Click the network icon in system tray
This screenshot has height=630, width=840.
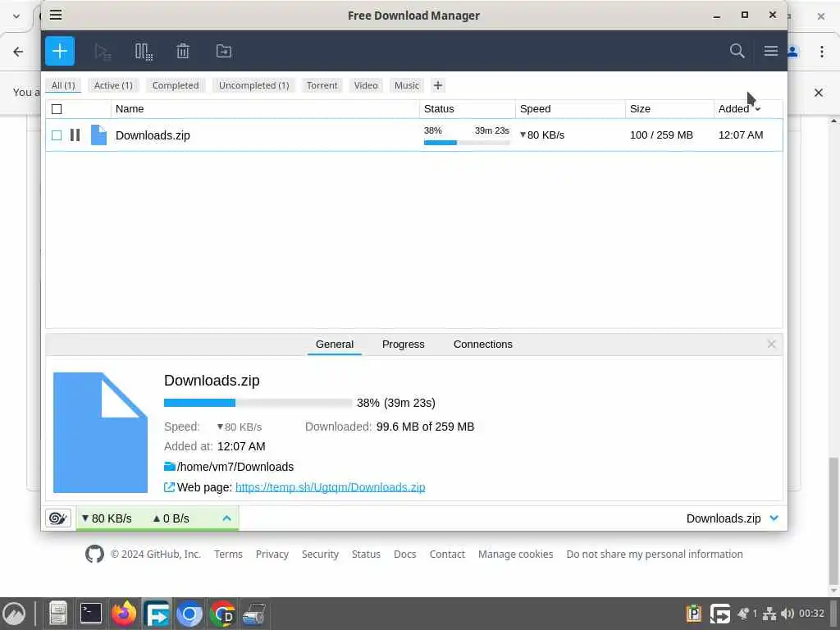(769, 614)
